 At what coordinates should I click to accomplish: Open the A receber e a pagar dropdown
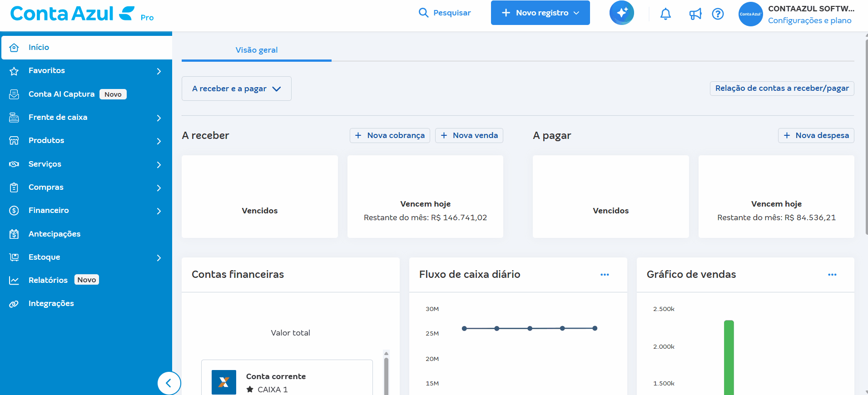click(237, 89)
